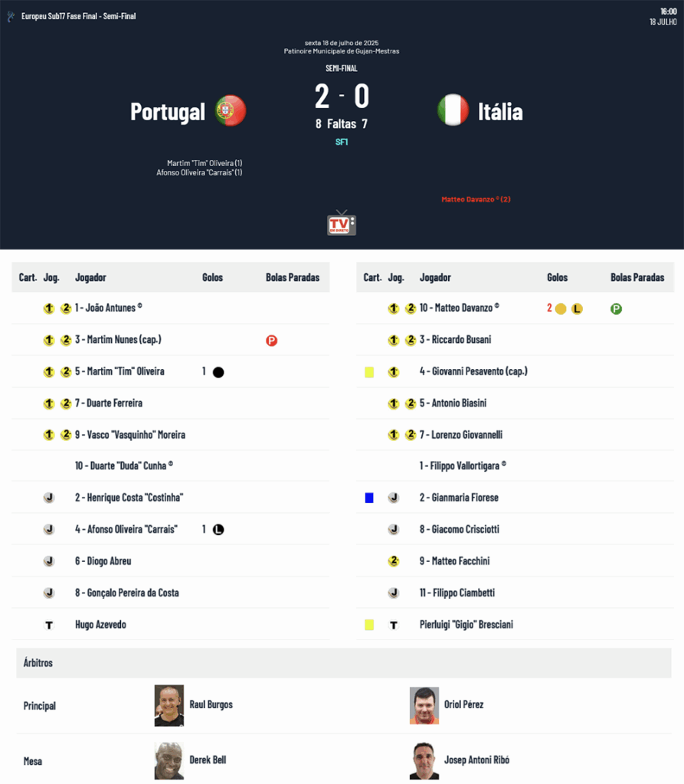This screenshot has height=784, width=684.
Task: Open the live TV broadcast icon
Action: (x=342, y=223)
